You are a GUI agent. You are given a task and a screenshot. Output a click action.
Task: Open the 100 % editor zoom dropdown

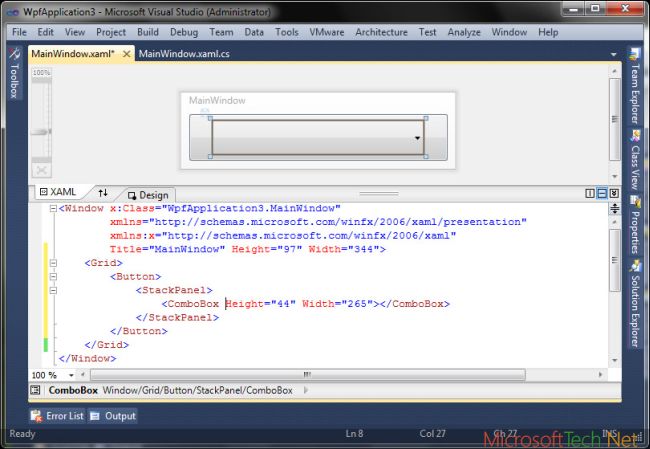tap(71, 375)
